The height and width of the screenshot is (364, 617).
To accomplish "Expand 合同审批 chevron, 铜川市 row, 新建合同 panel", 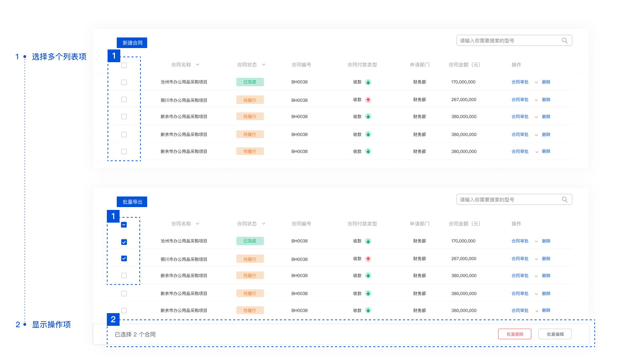I will (x=536, y=100).
